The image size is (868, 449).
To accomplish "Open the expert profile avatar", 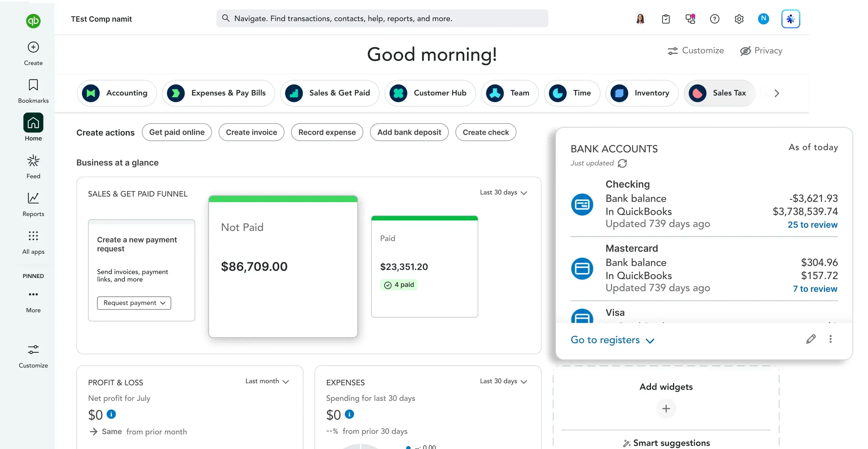I will [x=641, y=19].
